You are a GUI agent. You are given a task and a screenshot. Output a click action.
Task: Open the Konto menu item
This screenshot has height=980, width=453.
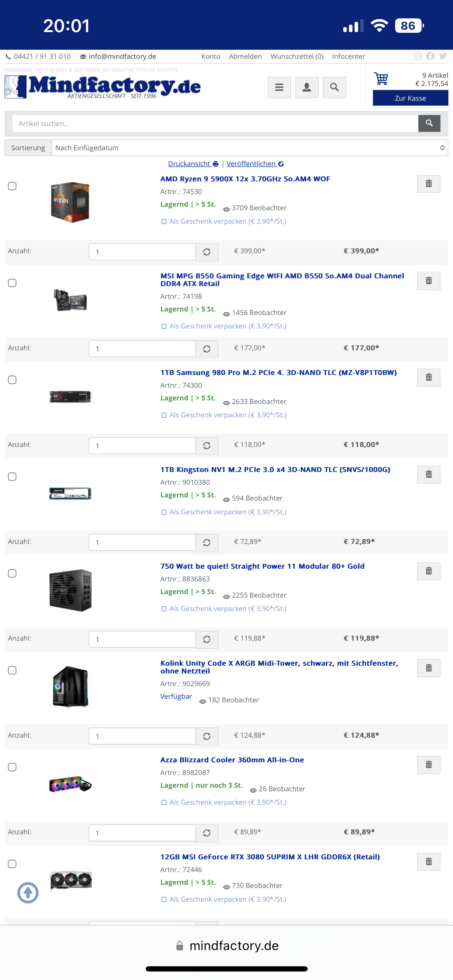(211, 56)
